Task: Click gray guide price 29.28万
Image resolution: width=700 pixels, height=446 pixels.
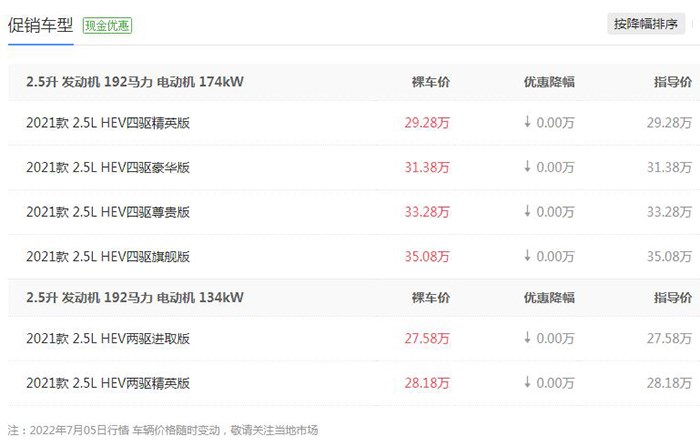Action: coord(669,123)
